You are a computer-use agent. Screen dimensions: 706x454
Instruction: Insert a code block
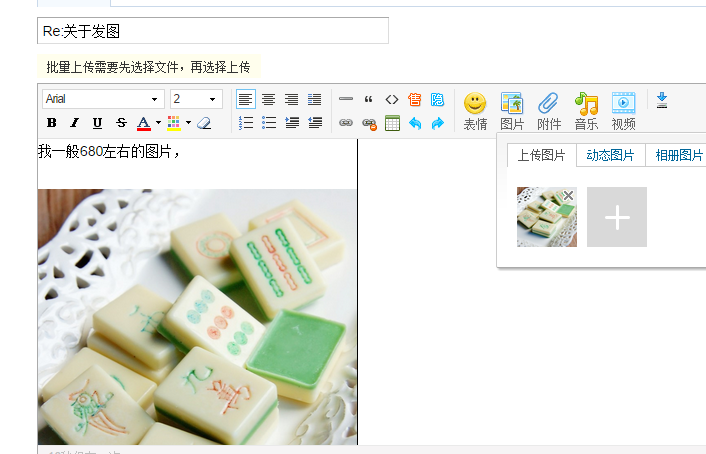[392, 99]
